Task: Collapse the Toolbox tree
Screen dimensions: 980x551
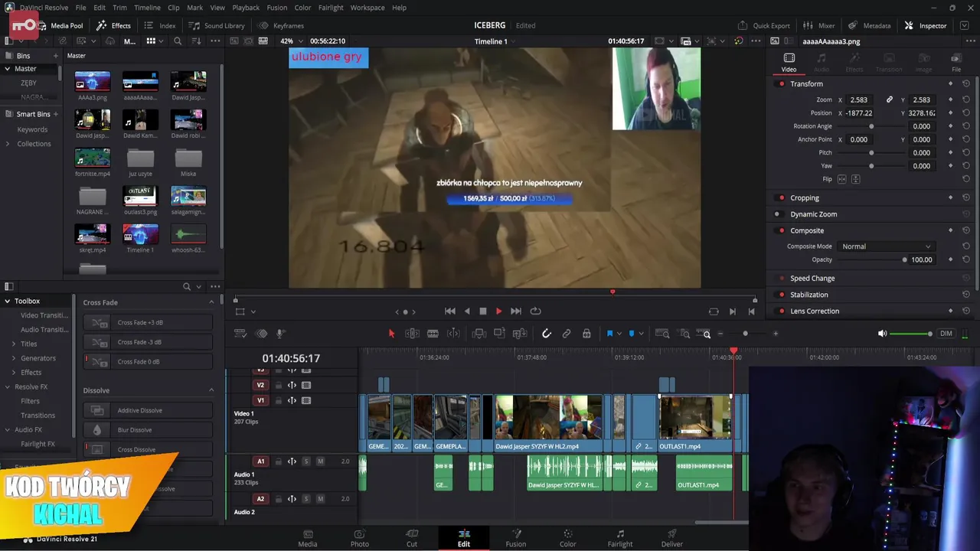Action: pyautogui.click(x=8, y=302)
